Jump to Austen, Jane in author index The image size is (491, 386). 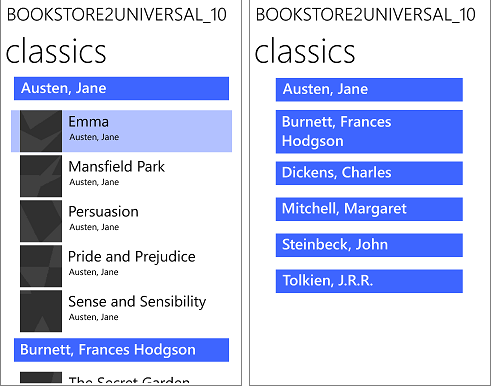coord(369,90)
